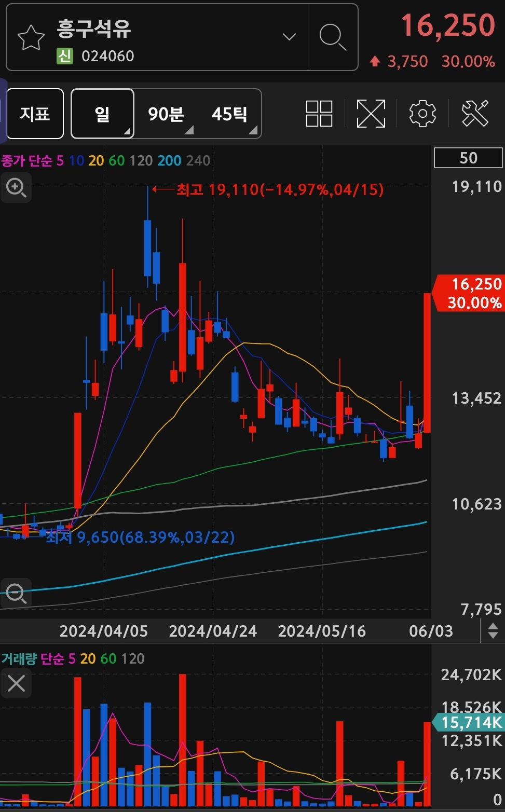Switch to the 45틱 tick chart
The width and height of the screenshot is (505, 812).
pyautogui.click(x=229, y=114)
